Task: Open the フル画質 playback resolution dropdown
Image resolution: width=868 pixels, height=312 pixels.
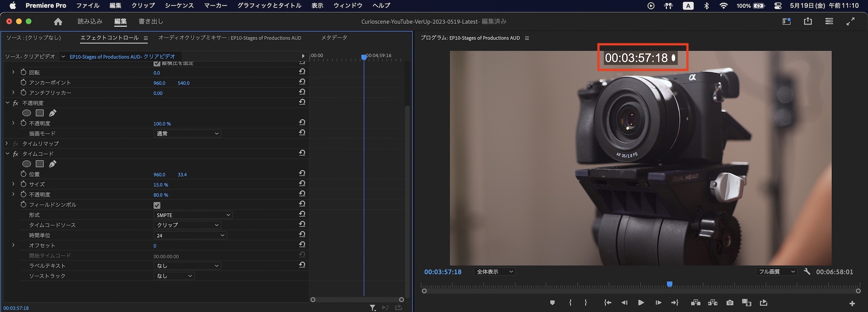Action: pos(776,272)
